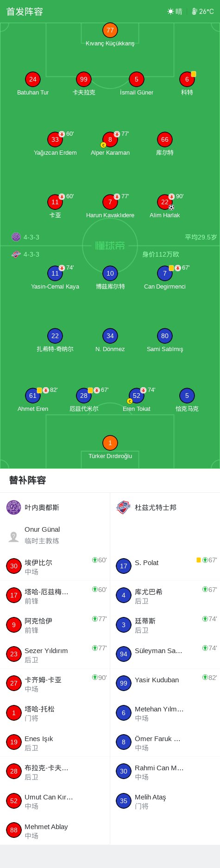Select substitute S. Polat number 17

point(165,566)
